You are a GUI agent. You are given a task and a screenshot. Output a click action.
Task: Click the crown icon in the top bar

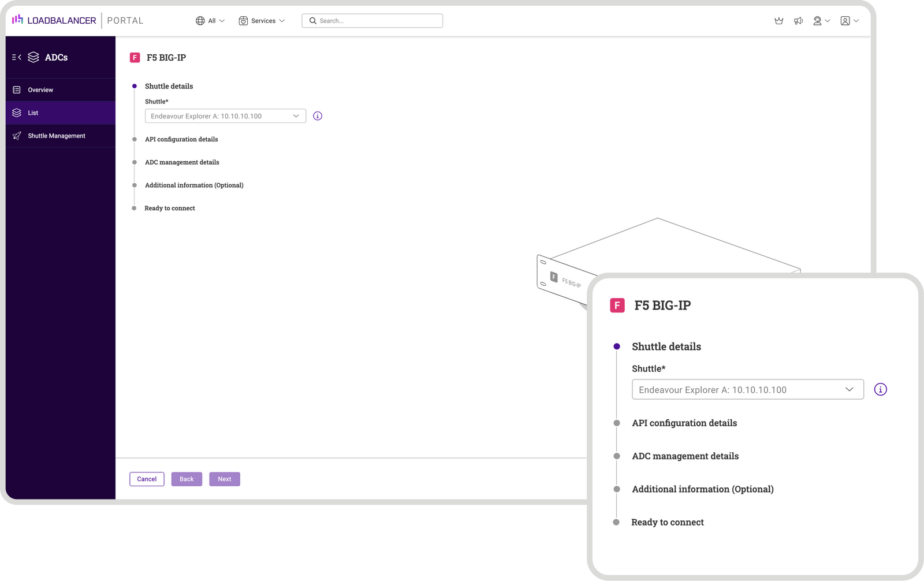point(779,21)
